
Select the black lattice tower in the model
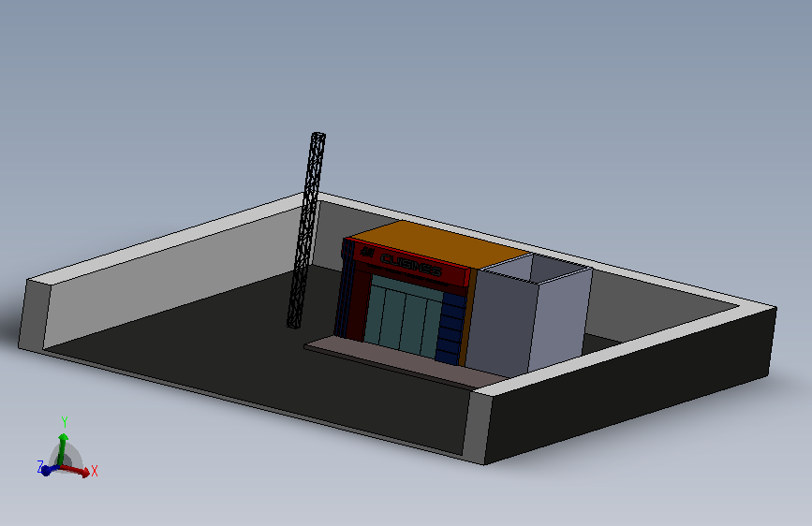(x=306, y=230)
